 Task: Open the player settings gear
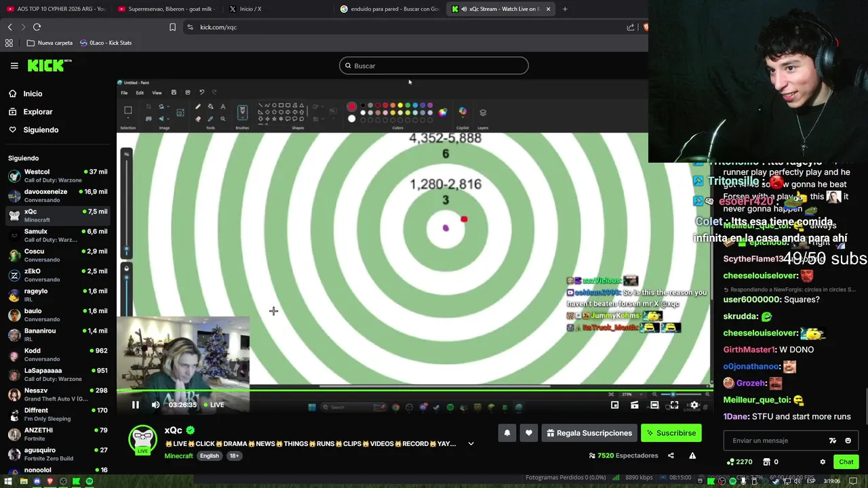point(694,405)
